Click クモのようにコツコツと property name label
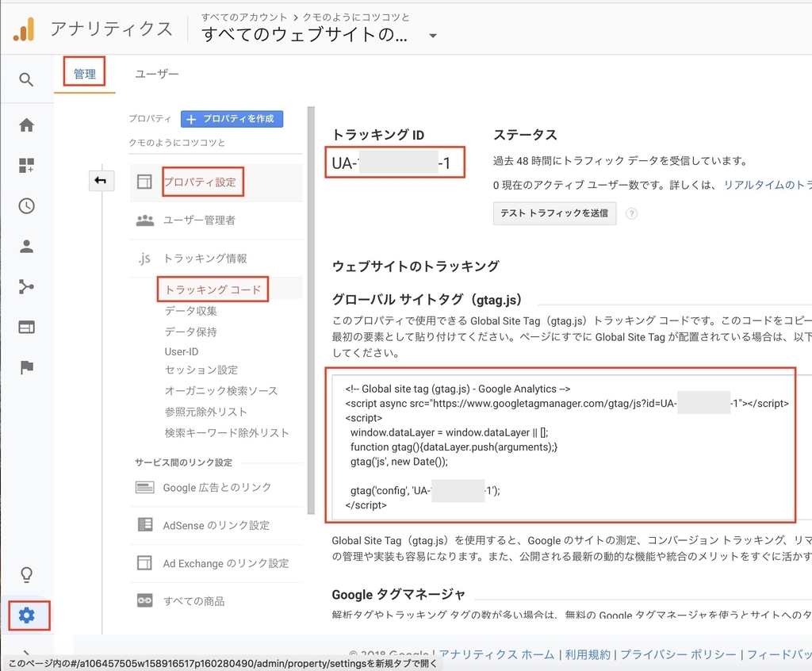 coord(177,143)
